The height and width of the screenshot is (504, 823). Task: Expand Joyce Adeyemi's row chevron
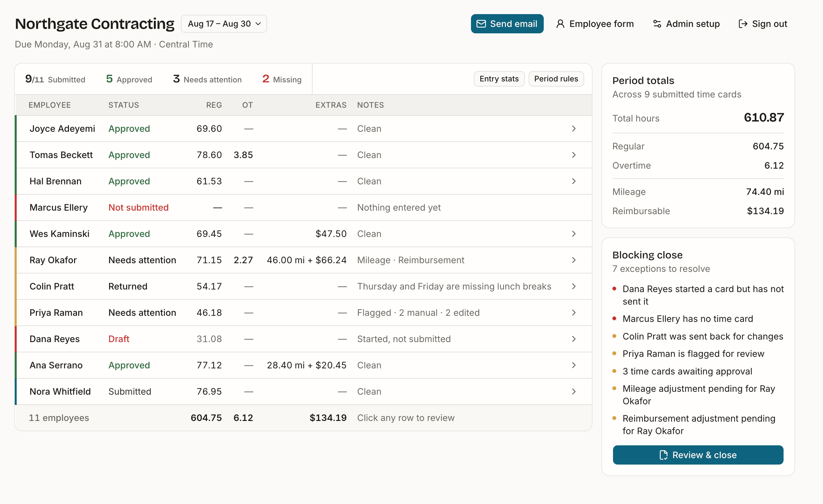point(574,129)
